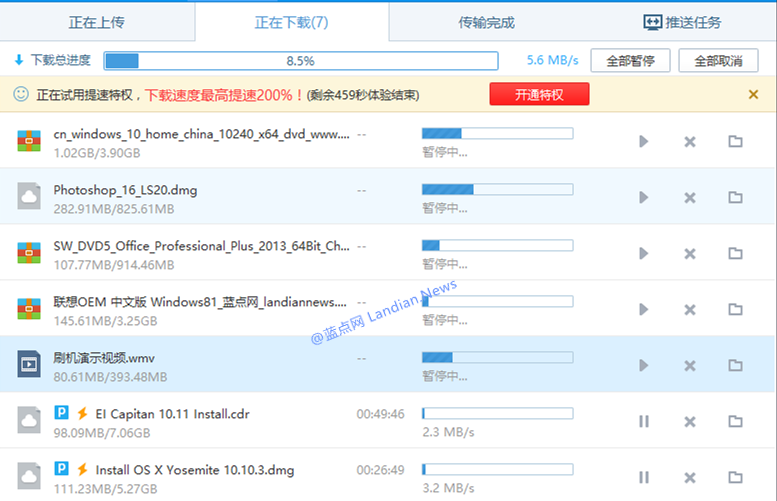Click file icon of El Capitan Install.cdr
Viewport: 777px width, 501px height.
point(29,420)
